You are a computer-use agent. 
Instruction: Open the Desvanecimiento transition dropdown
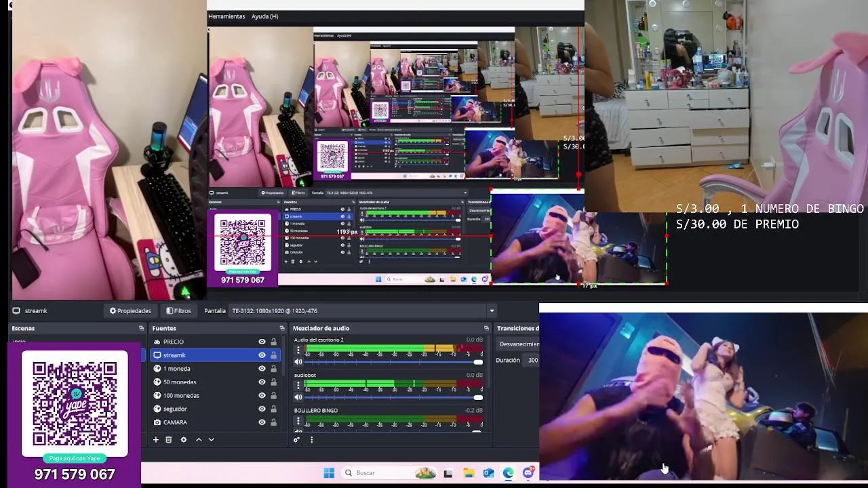point(517,344)
